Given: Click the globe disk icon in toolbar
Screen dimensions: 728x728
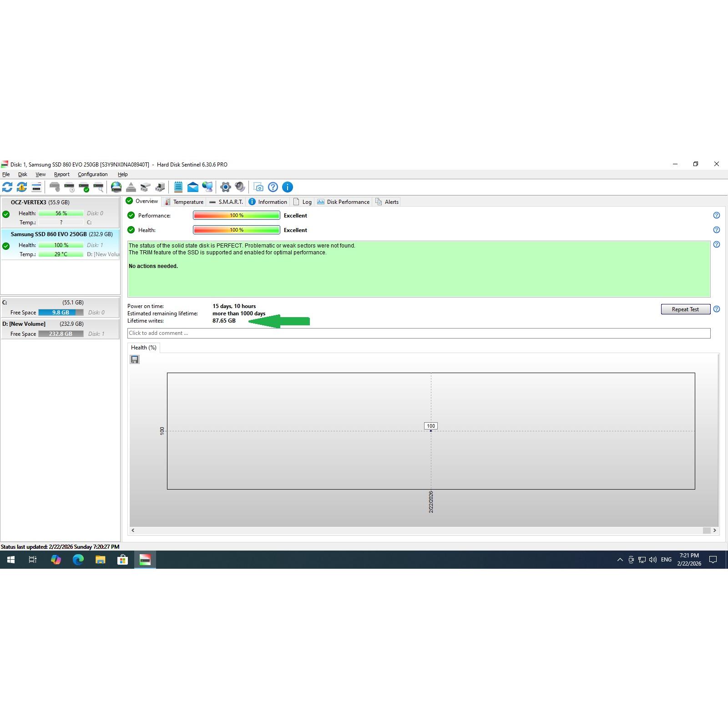Looking at the screenshot, I should point(116,187).
